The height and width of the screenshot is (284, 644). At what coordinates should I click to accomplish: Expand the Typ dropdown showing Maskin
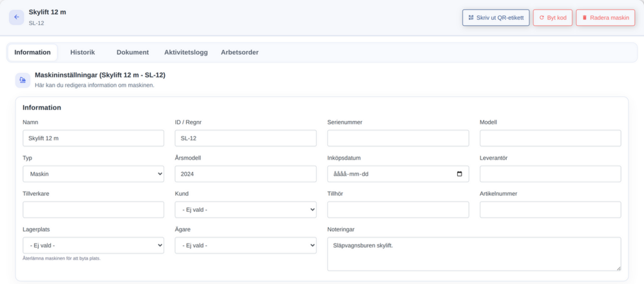click(93, 174)
